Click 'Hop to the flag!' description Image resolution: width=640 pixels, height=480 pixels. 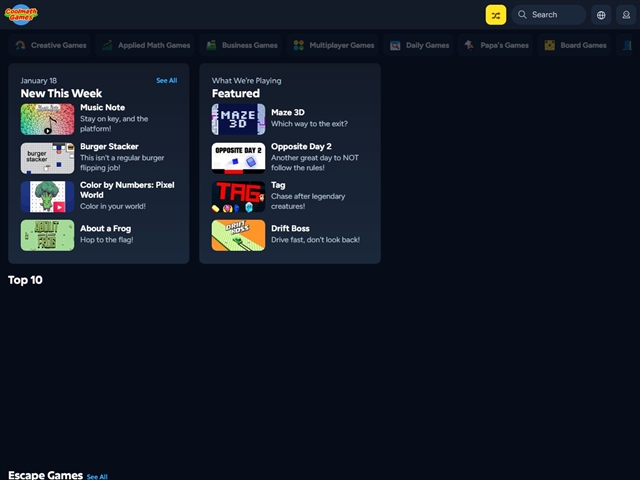tap(107, 240)
